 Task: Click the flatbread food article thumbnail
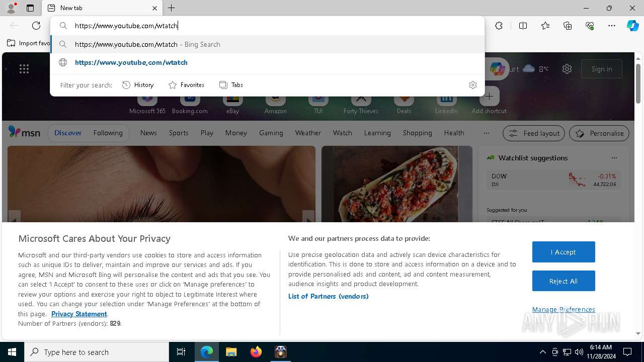[397, 184]
